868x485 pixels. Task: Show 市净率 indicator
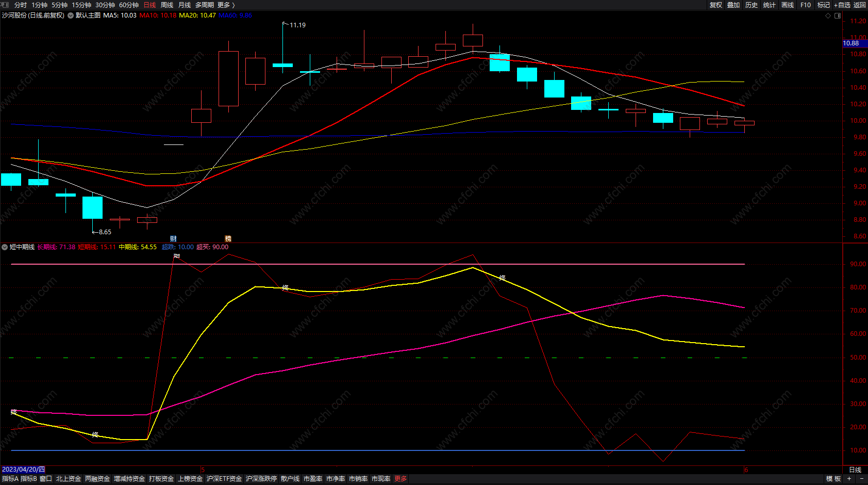point(336,479)
